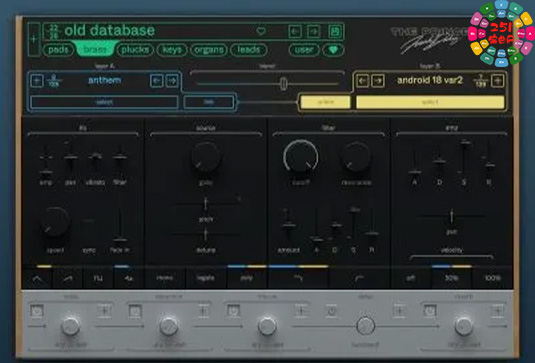Viewport: 535px width, 363px height.
Task: Expand the fourth effect settings
Action: click(x=399, y=311)
